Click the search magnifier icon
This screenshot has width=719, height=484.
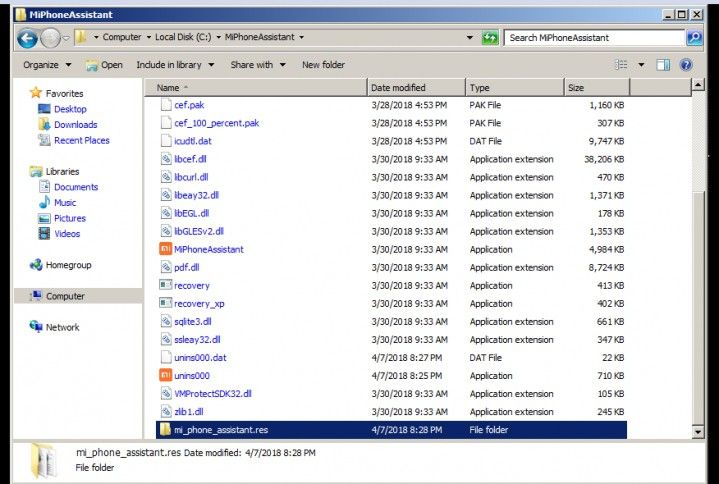tap(695, 38)
